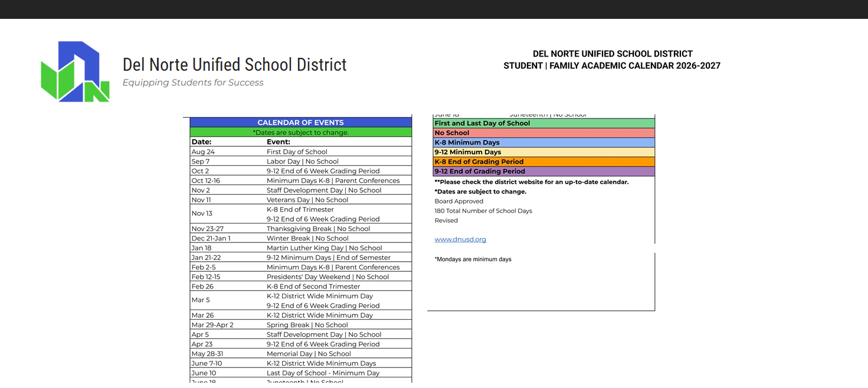Select the yellow '9-12 Minimum Days' legend swatch
Screen dimensions: 868x388
543,152
